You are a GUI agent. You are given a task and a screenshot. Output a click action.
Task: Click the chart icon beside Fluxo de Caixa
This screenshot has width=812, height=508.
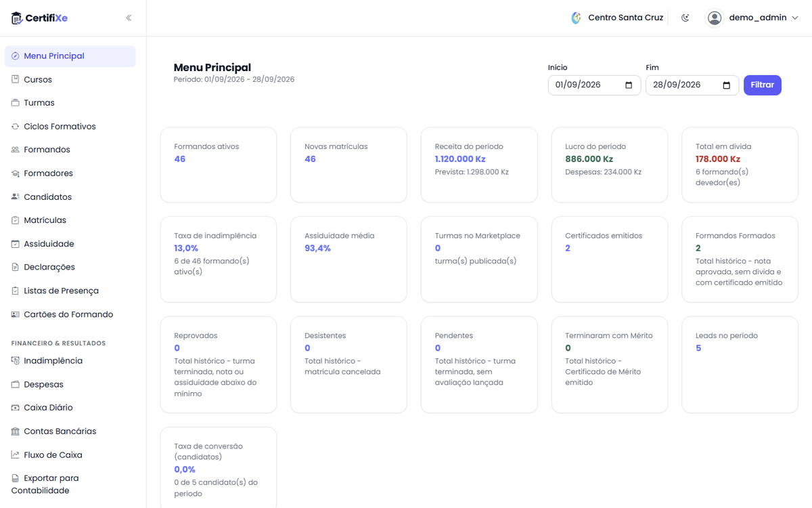tap(16, 455)
